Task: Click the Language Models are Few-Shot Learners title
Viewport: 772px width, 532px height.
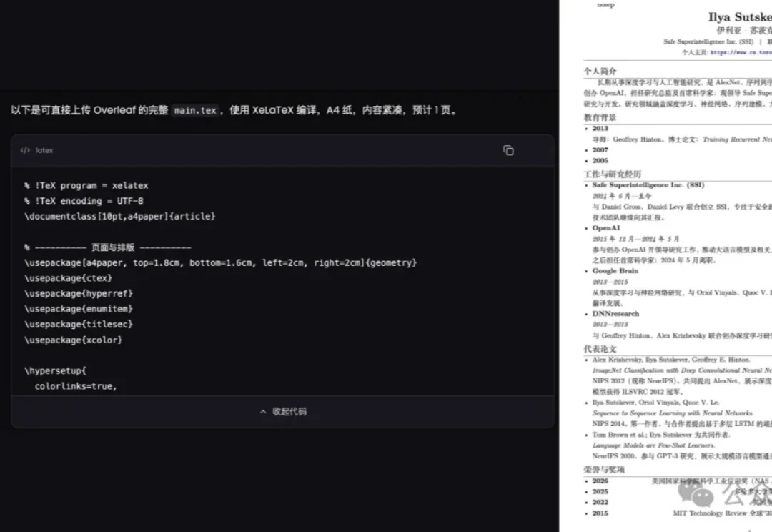Action: pyautogui.click(x=654, y=445)
